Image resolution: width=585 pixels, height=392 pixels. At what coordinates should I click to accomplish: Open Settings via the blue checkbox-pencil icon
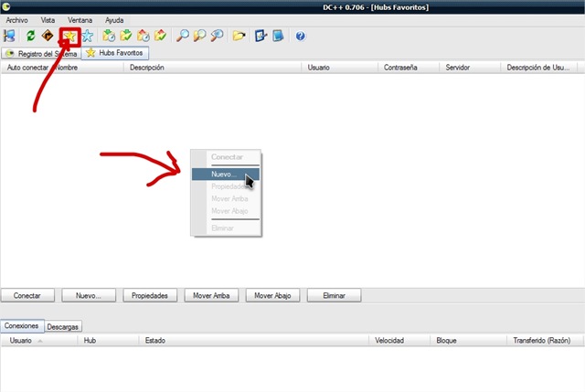click(261, 36)
